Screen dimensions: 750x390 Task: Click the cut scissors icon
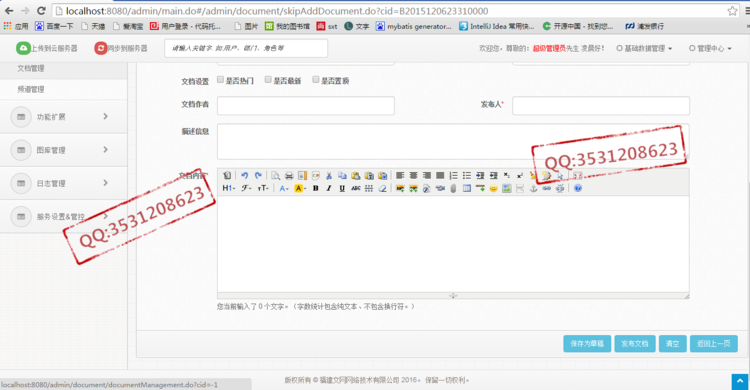329,176
